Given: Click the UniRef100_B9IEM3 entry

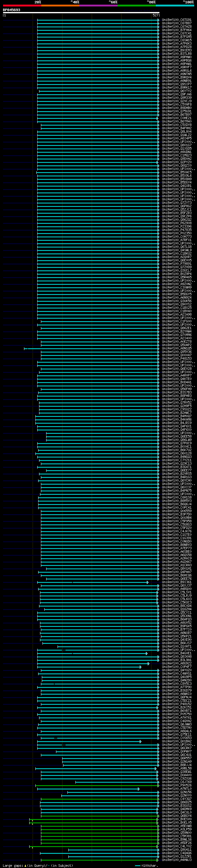Looking at the screenshot, I should click(x=176, y=50).
